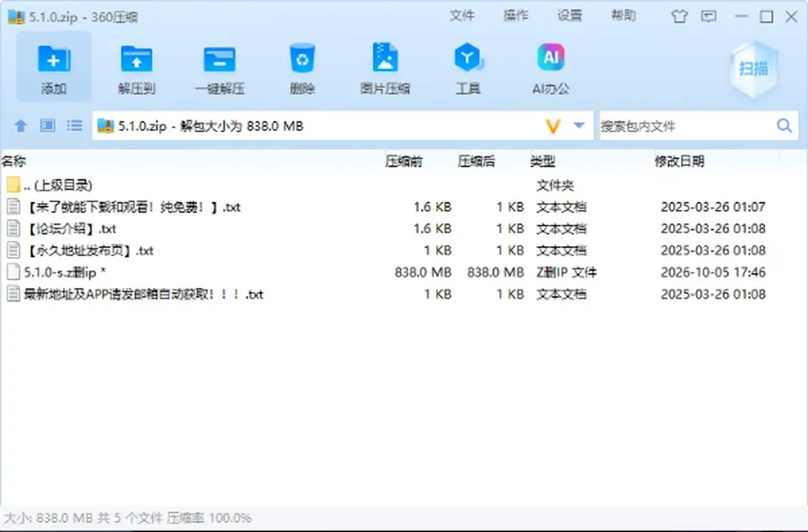Viewport: 808px width, 532px height.
Task: Launch the AI办公 (AI Office) icon
Action: [550, 57]
